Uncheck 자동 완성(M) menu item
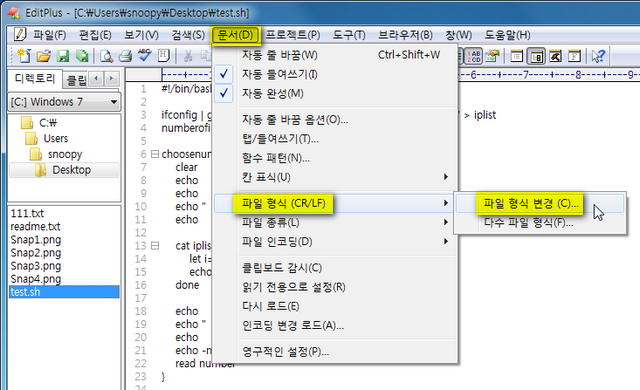The image size is (640, 390). [x=334, y=93]
